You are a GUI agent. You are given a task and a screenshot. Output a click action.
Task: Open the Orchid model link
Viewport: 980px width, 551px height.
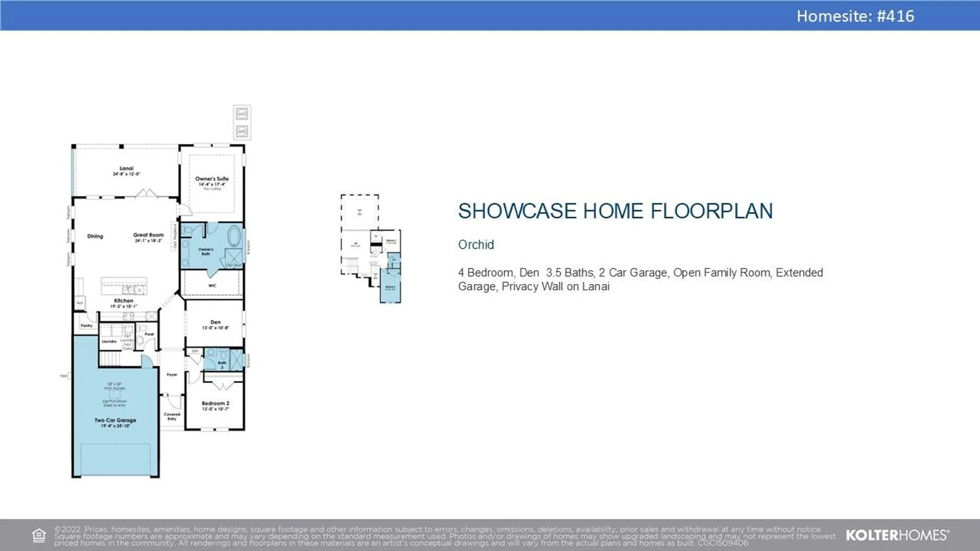click(x=475, y=245)
